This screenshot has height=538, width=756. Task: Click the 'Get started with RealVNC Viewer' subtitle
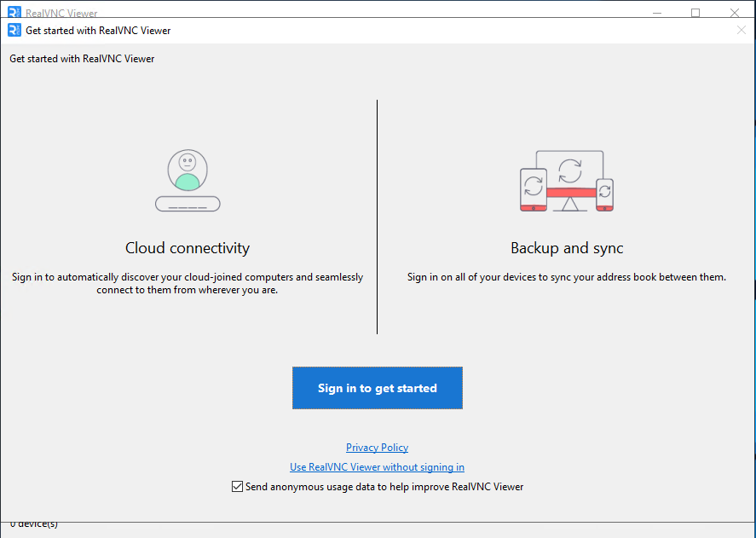pos(82,59)
